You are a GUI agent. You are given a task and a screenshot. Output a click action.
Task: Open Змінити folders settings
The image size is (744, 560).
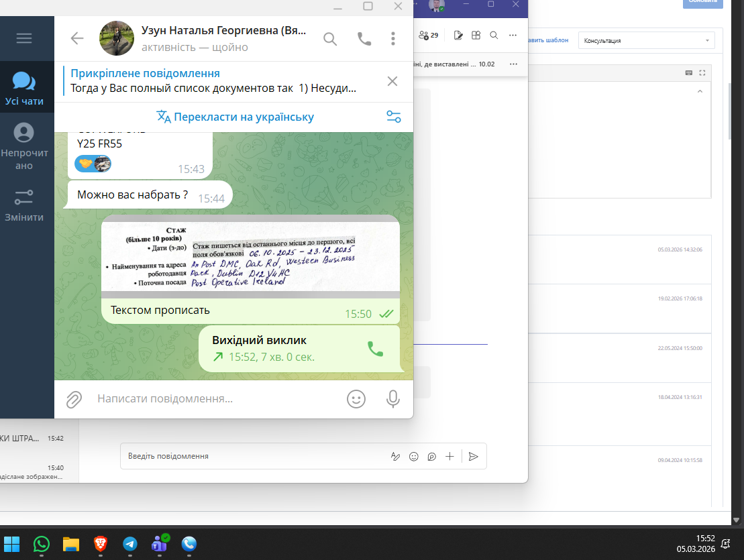pos(24,205)
